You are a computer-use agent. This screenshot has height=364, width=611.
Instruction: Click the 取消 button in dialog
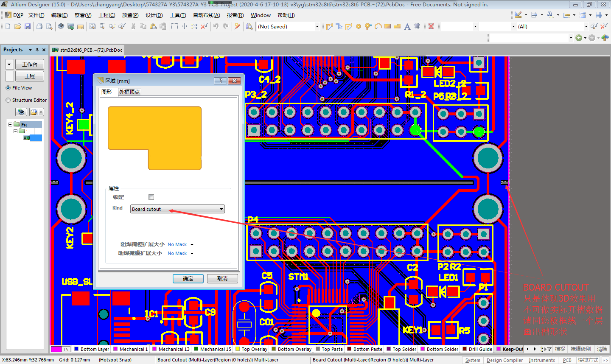click(222, 279)
